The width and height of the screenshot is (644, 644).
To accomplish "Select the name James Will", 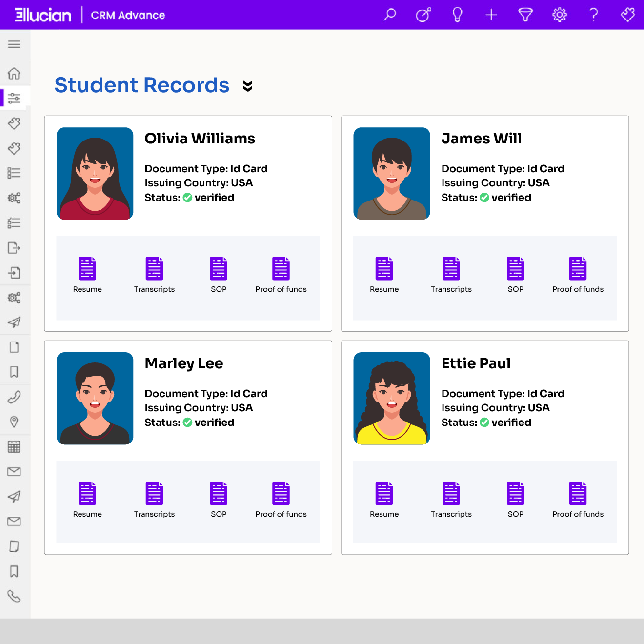I will pos(482,139).
